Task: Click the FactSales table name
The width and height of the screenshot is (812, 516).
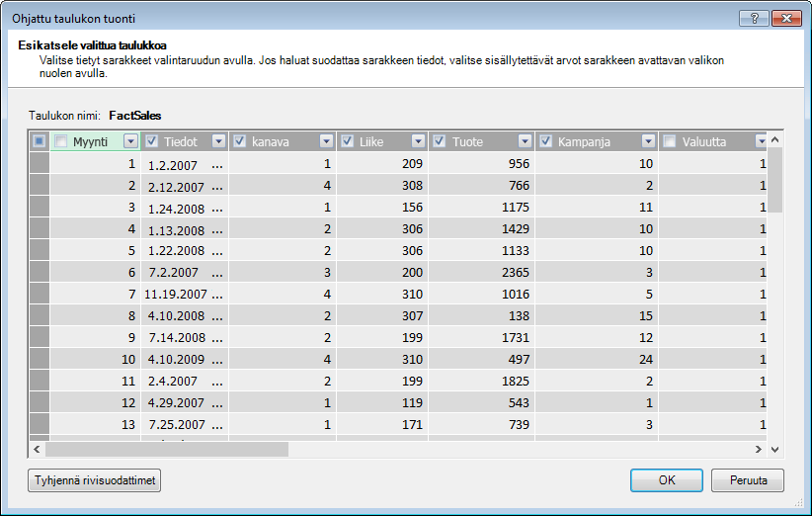Action: pyautogui.click(x=135, y=116)
